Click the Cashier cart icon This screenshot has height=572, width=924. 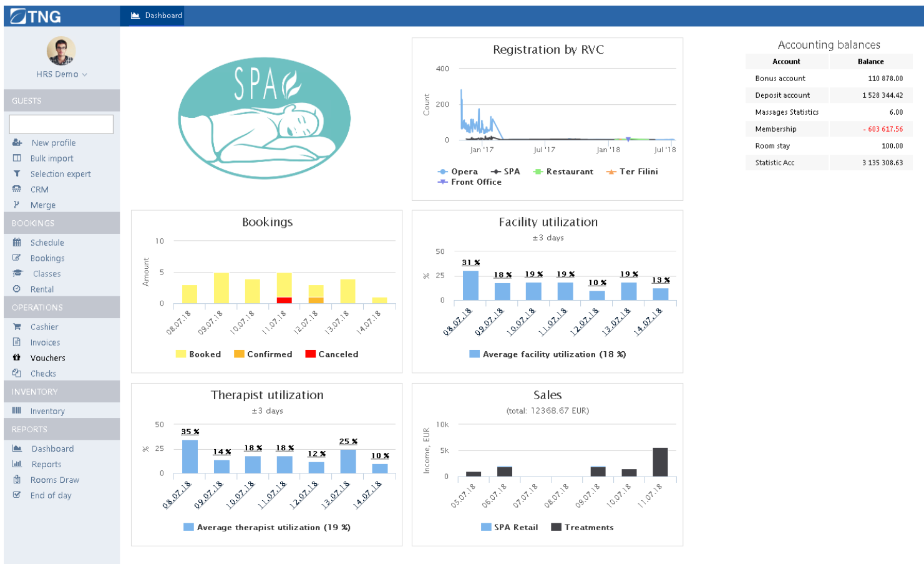tap(17, 327)
